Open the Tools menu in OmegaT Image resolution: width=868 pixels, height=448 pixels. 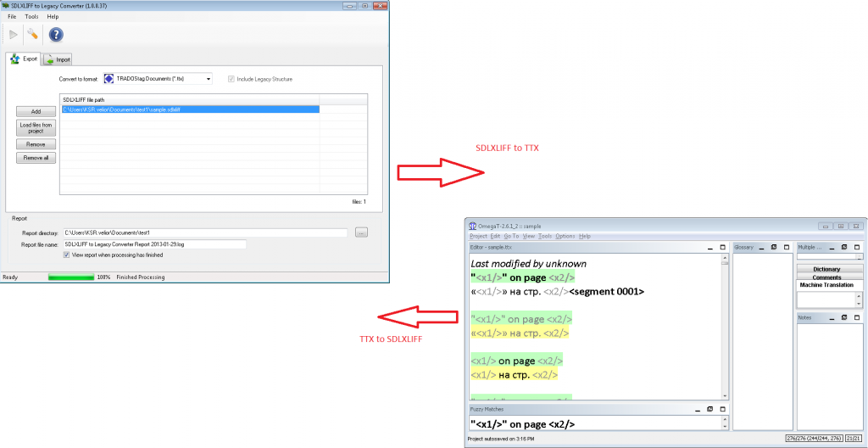pos(545,236)
